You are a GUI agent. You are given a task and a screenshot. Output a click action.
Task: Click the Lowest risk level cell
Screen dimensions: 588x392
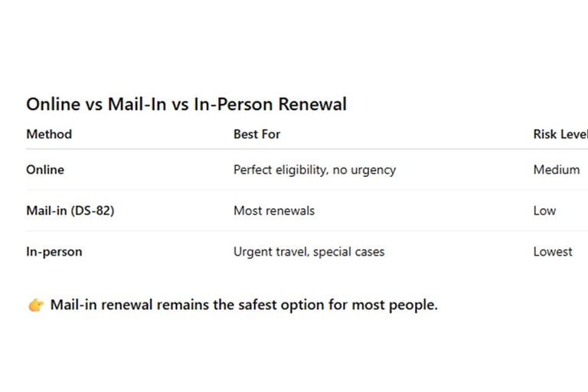(x=553, y=251)
